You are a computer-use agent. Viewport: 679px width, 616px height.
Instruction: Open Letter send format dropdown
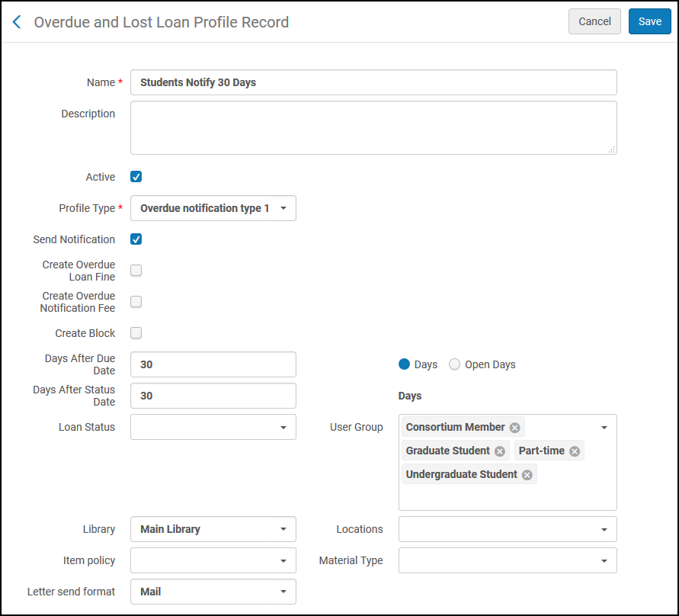[x=213, y=592]
